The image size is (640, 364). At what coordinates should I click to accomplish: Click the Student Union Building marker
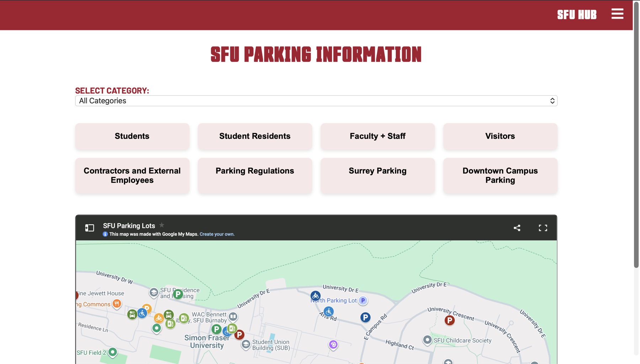[246, 344]
